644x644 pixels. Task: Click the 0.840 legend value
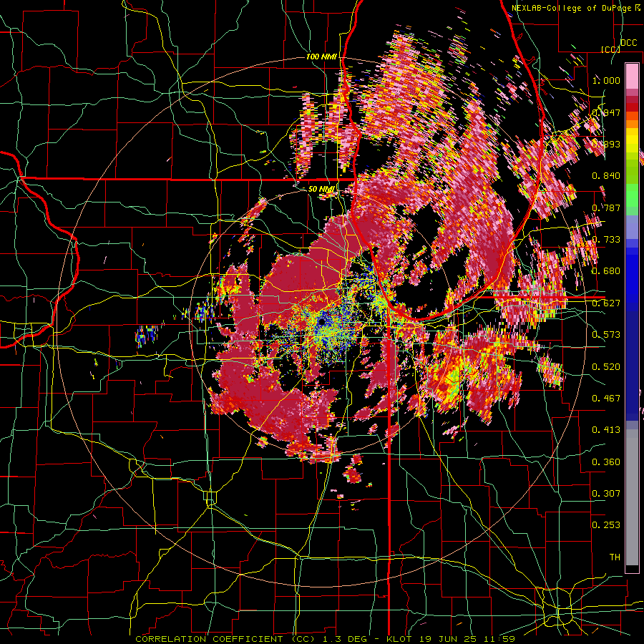click(606, 176)
